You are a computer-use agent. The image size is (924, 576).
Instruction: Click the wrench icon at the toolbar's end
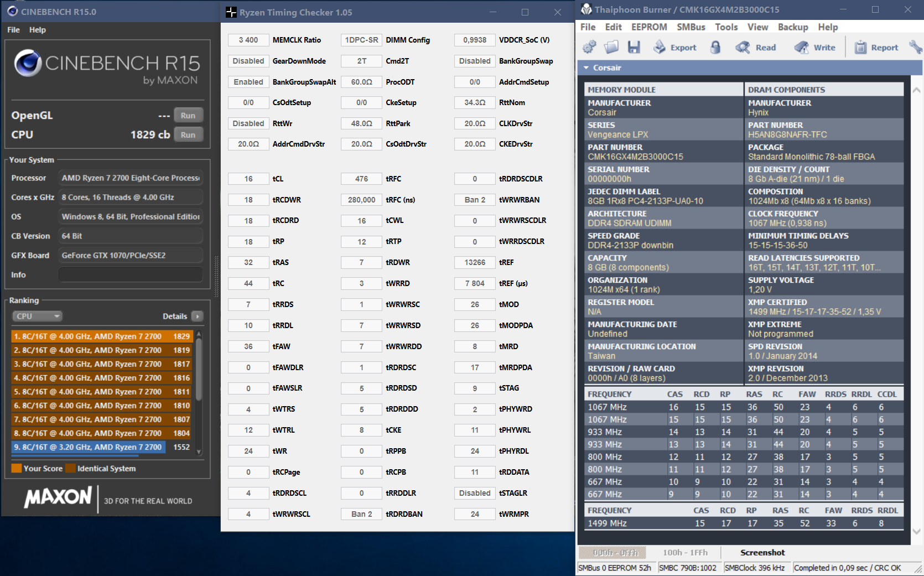[x=915, y=48]
